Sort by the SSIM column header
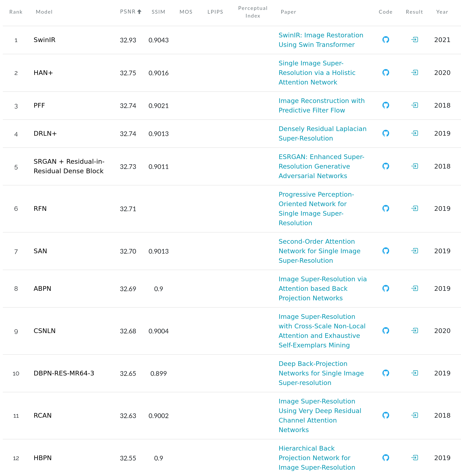 (158, 12)
